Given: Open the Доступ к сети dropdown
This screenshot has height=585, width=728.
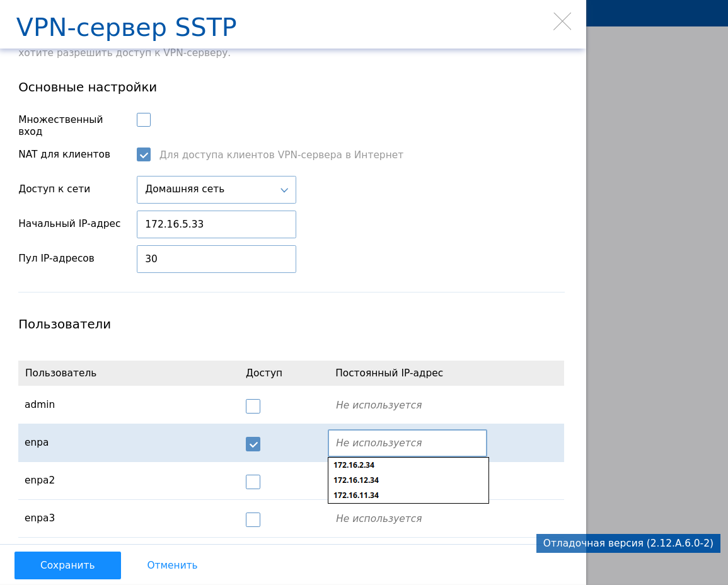Looking at the screenshot, I should pos(216,189).
